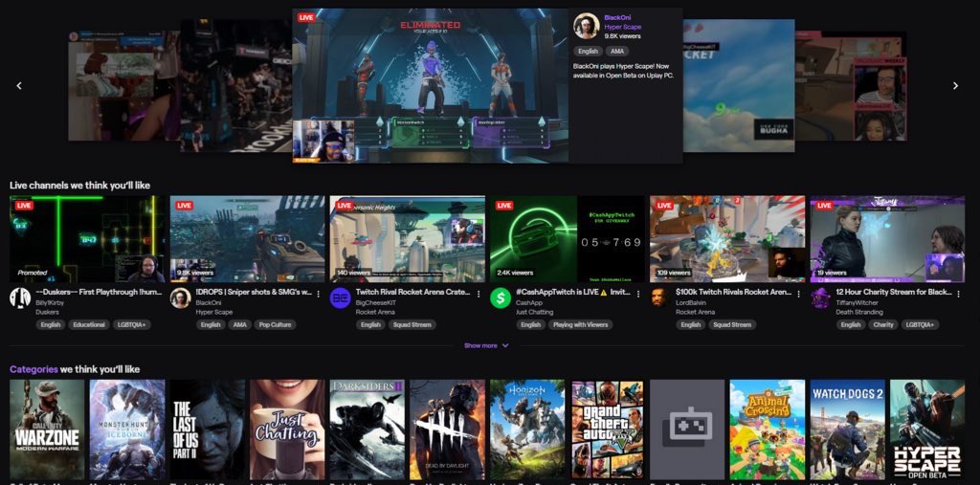Open Animal Crossing category
The image size is (980, 485).
click(767, 430)
